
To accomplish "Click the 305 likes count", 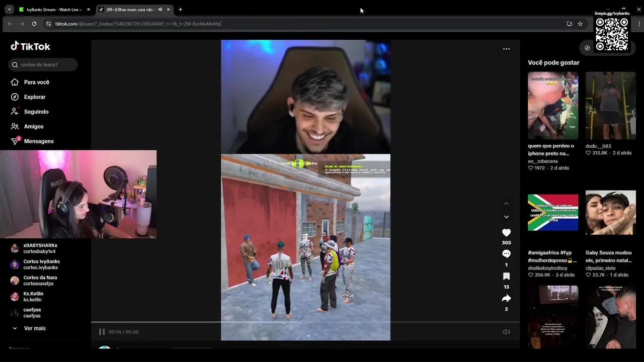I will [x=506, y=243].
